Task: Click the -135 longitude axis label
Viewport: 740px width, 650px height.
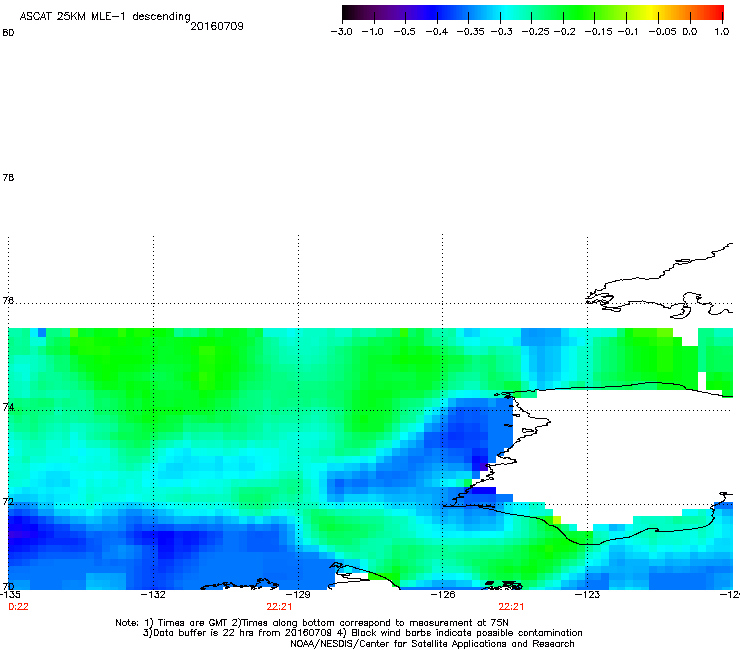Action: [x=10, y=594]
